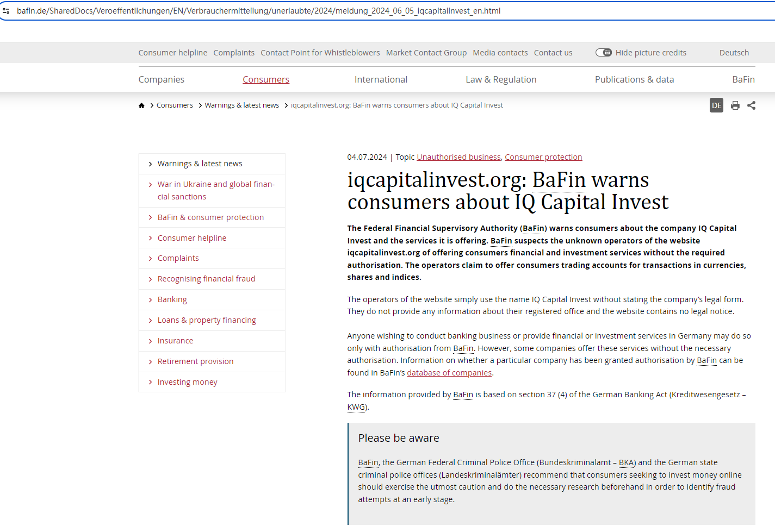Open Warnings & latest news sidebar item
The width and height of the screenshot is (775, 532).
click(x=200, y=164)
